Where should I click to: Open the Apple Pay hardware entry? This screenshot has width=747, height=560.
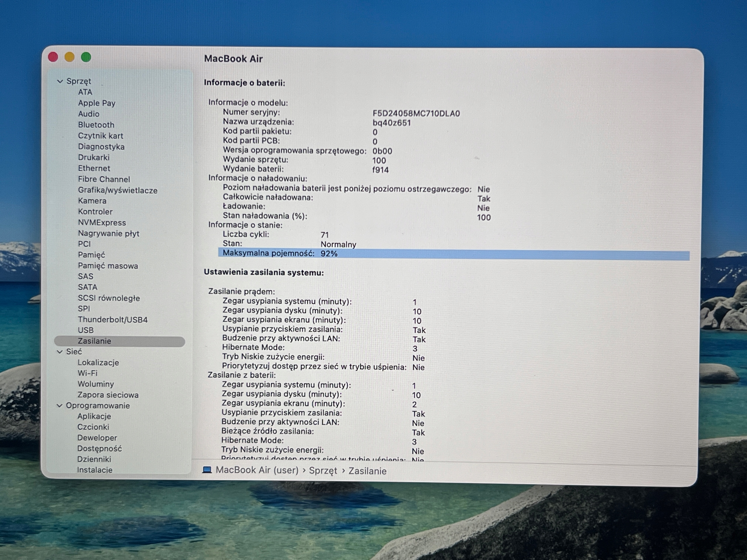(x=97, y=103)
